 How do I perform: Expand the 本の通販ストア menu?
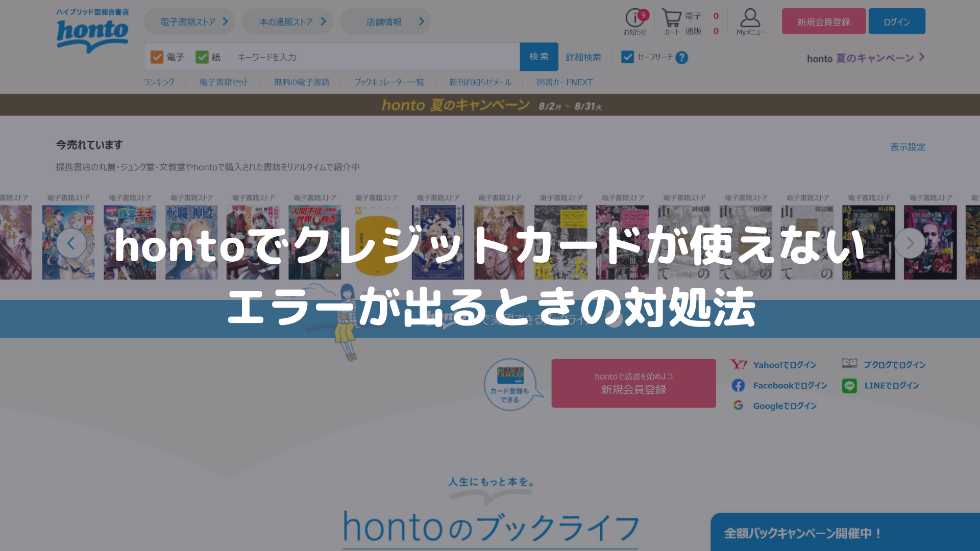(x=287, y=21)
